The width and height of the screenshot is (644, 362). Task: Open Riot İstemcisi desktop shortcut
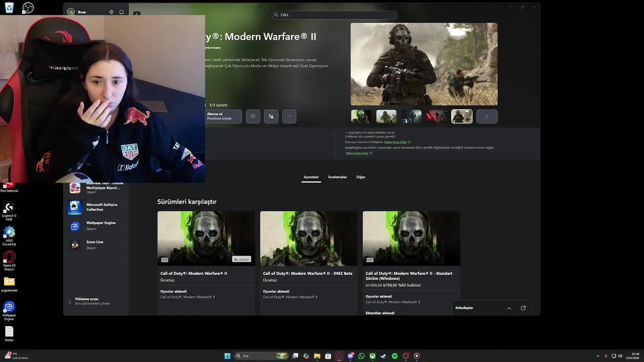pos(9,187)
